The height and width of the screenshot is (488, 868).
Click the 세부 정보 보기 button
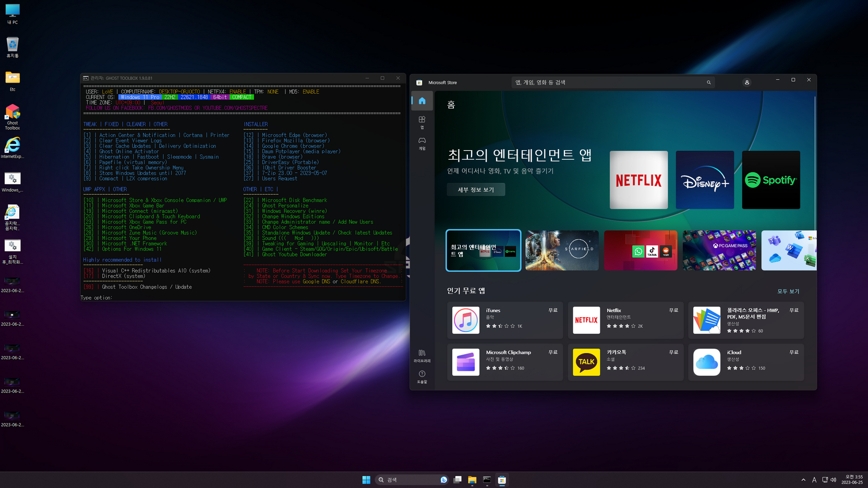(476, 189)
